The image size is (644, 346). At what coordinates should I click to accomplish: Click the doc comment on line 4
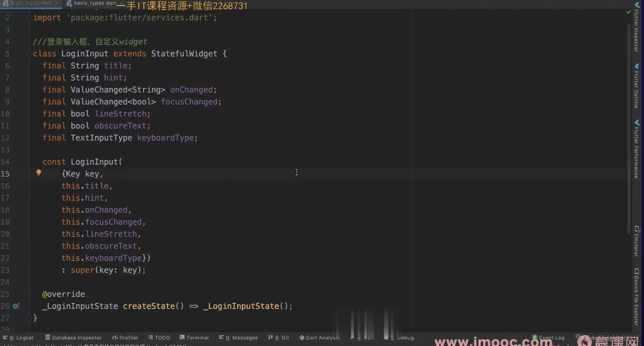click(90, 42)
